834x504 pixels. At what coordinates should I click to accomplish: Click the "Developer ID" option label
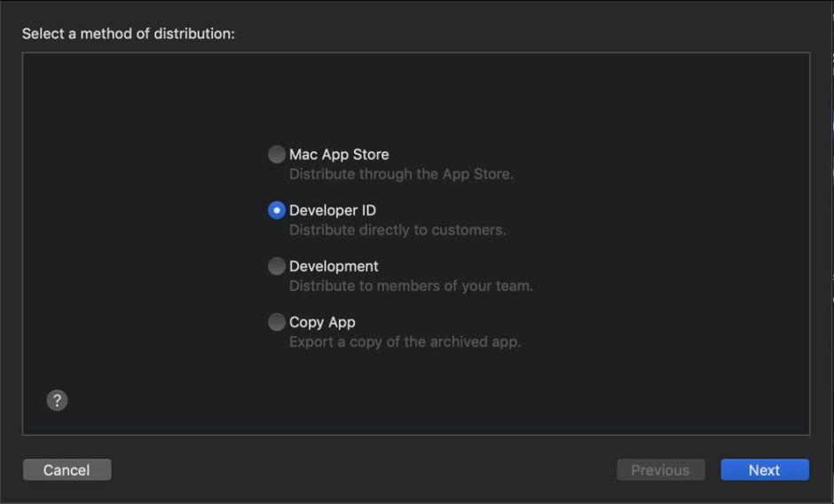[x=333, y=210]
